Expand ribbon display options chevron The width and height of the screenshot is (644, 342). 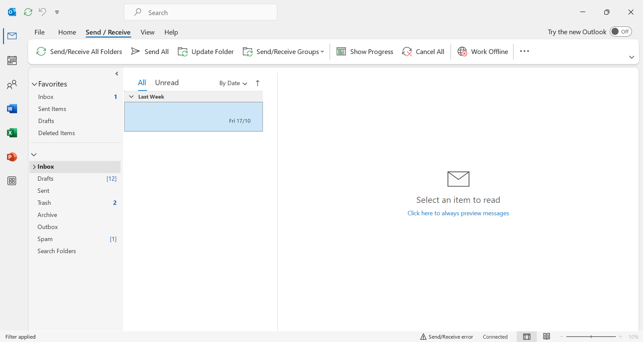(632, 57)
